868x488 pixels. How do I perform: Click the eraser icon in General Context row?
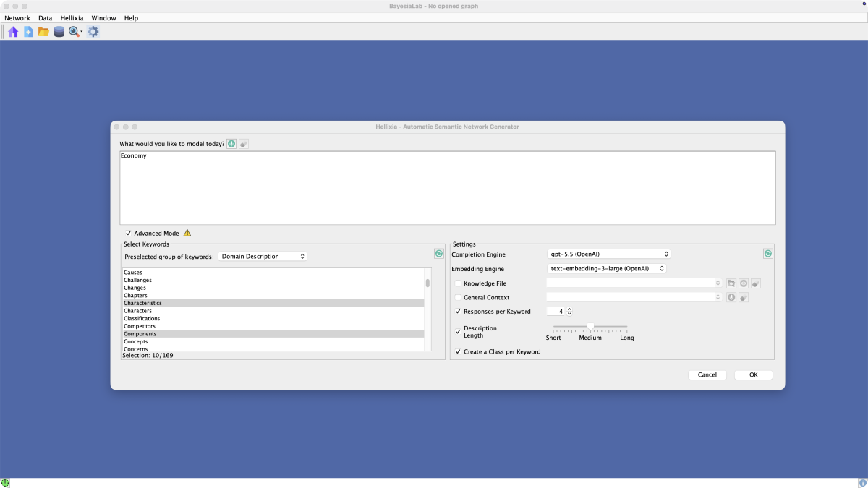click(744, 297)
